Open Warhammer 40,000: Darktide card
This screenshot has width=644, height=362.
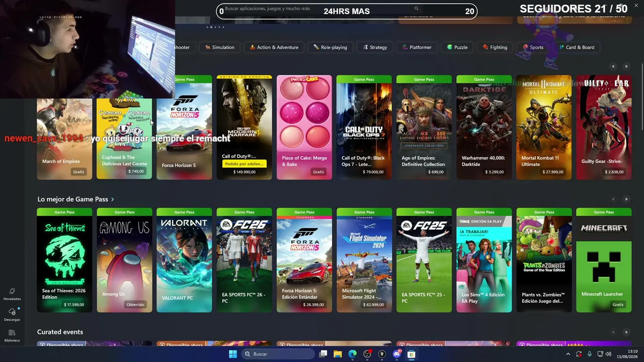484,127
